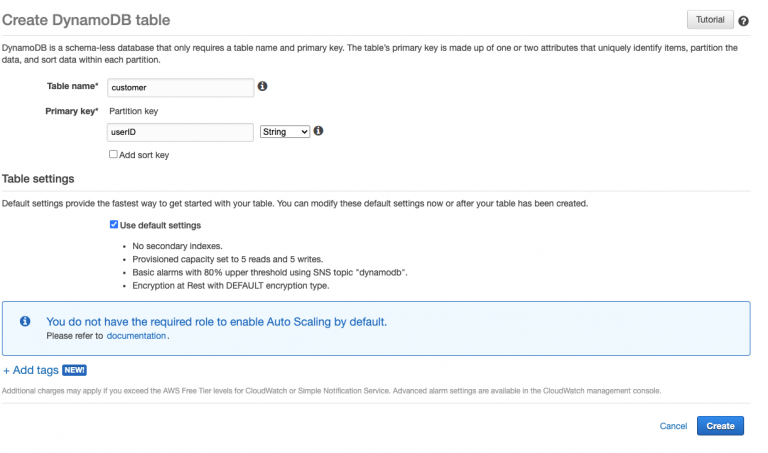Click the help question mark icon beside Tutorial
Screen dimensions: 768x453
743,21
